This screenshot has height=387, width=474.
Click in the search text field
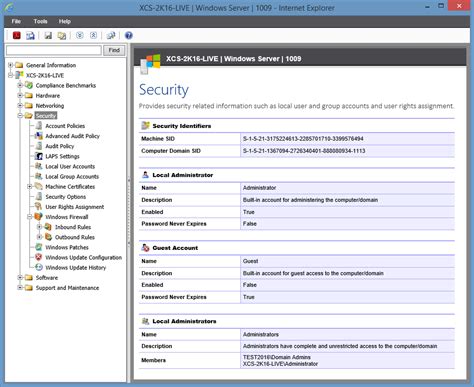[54, 50]
